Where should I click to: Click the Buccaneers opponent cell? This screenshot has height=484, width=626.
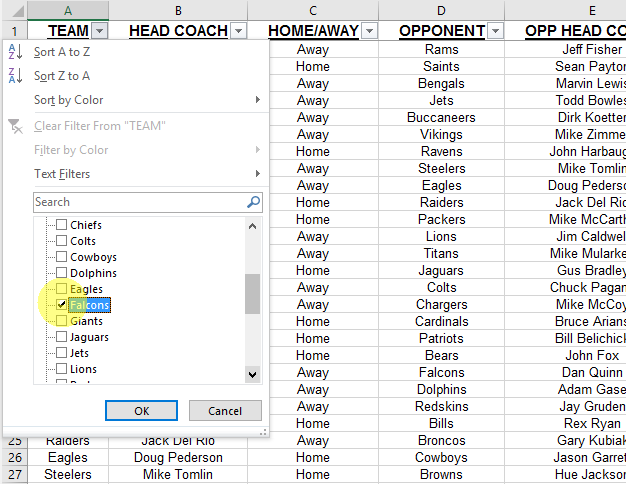[x=441, y=117]
